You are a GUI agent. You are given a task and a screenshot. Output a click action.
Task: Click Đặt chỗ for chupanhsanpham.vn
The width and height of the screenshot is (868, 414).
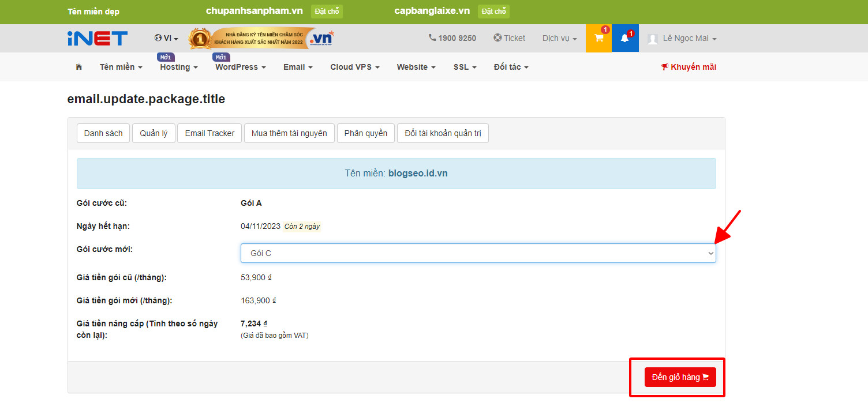pyautogui.click(x=327, y=11)
